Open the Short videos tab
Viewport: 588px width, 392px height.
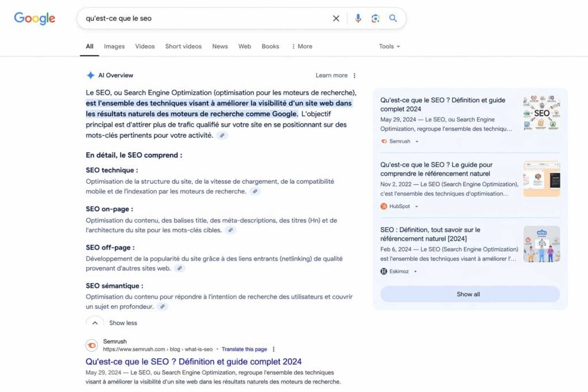[x=183, y=46]
